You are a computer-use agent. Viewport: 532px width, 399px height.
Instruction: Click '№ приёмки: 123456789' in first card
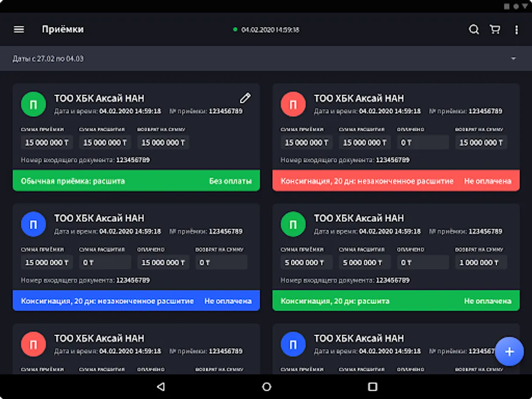pyautogui.click(x=206, y=111)
